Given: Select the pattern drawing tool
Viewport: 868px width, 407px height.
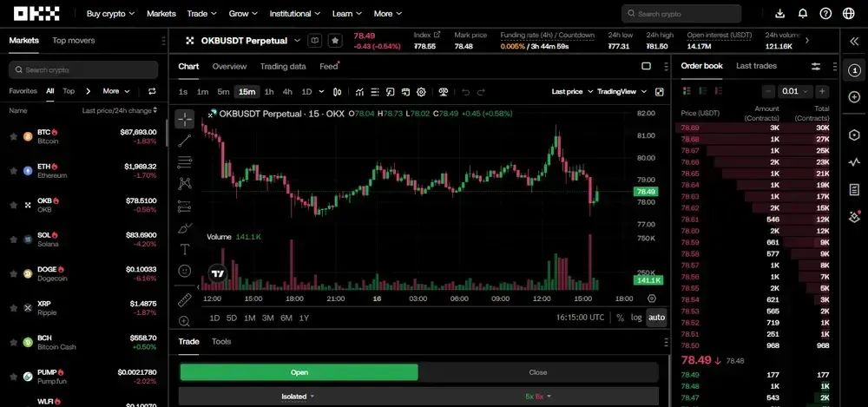Looking at the screenshot, I should [x=184, y=184].
